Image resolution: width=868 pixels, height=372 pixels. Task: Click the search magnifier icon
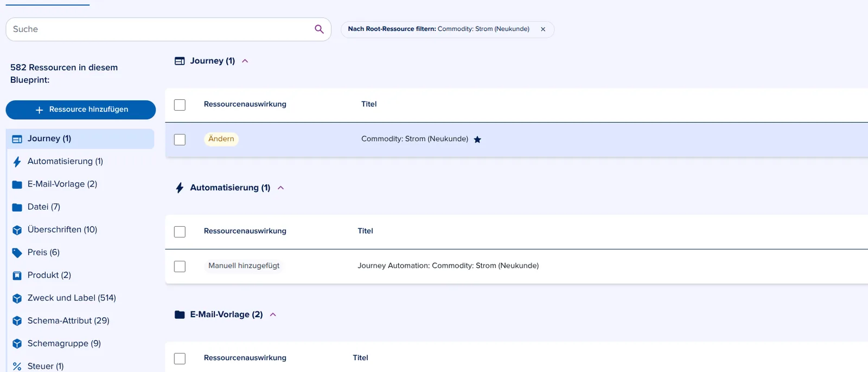pyautogui.click(x=319, y=29)
